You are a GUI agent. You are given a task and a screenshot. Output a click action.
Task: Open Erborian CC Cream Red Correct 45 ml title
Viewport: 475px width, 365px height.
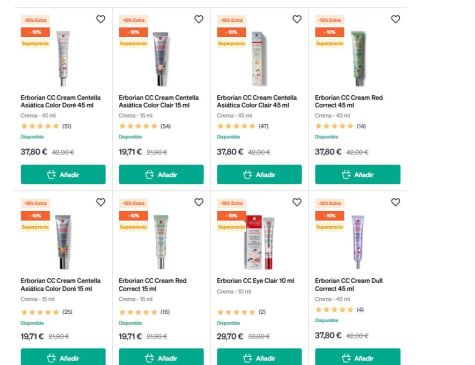pos(349,101)
